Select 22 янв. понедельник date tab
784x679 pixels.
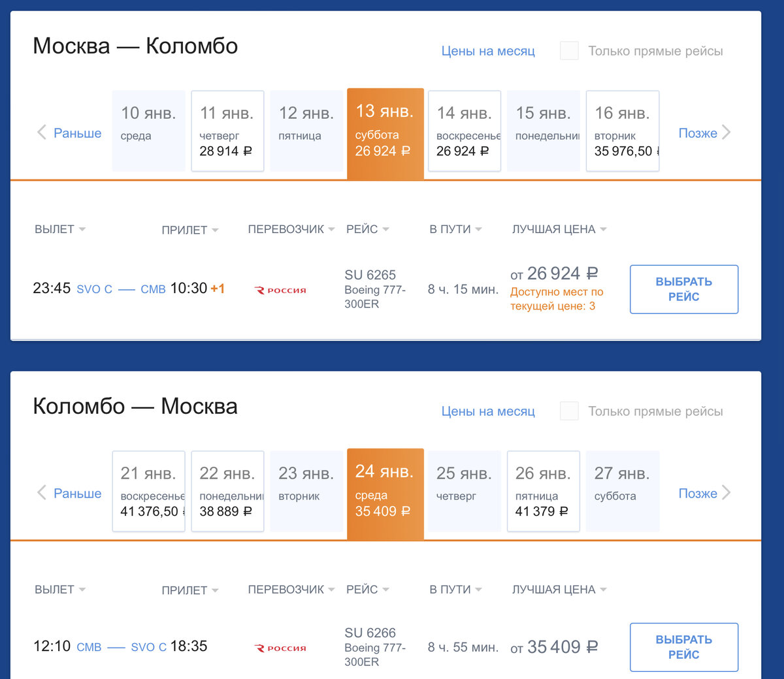coord(227,492)
